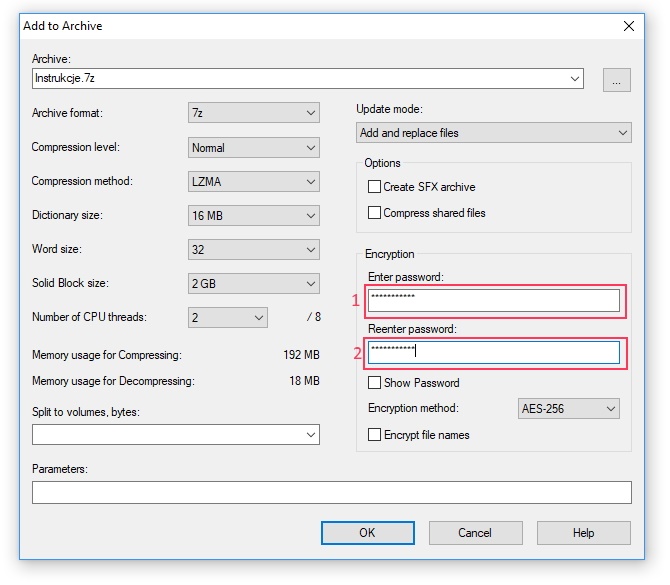Focus the Parameters text field

click(x=331, y=492)
